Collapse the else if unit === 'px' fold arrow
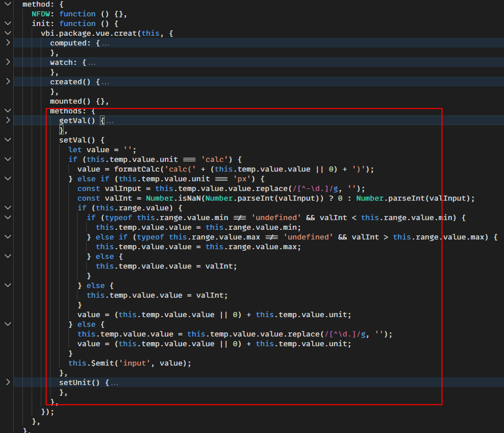The height and width of the screenshot is (433, 504). pos(8,178)
